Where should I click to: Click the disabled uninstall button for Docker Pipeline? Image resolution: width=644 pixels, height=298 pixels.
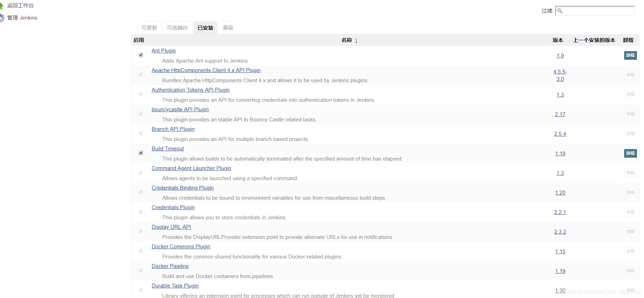pos(630,271)
